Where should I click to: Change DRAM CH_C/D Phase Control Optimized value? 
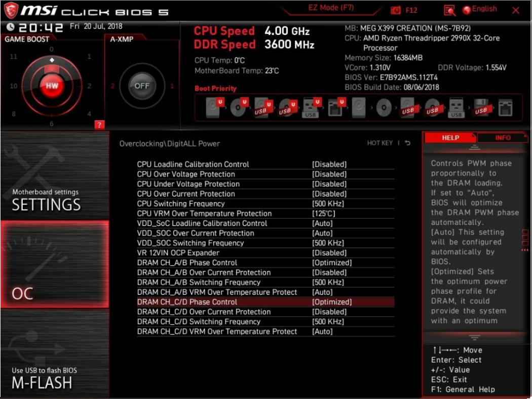332,302
